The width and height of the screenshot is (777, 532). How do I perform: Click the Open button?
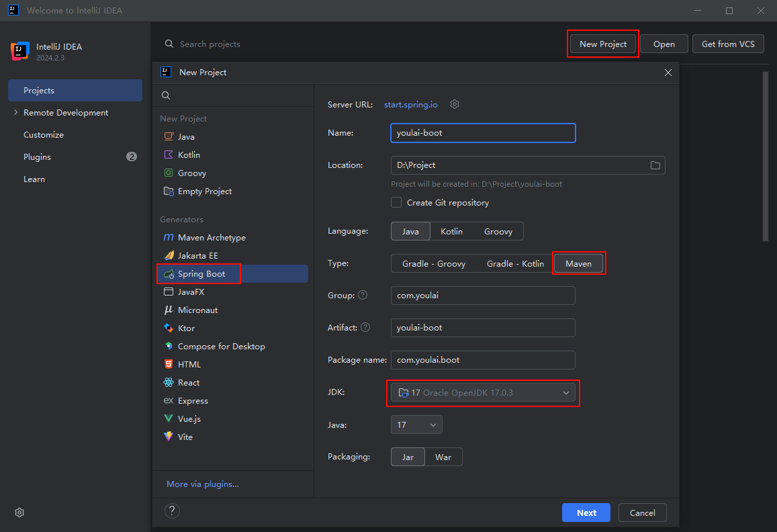click(664, 44)
